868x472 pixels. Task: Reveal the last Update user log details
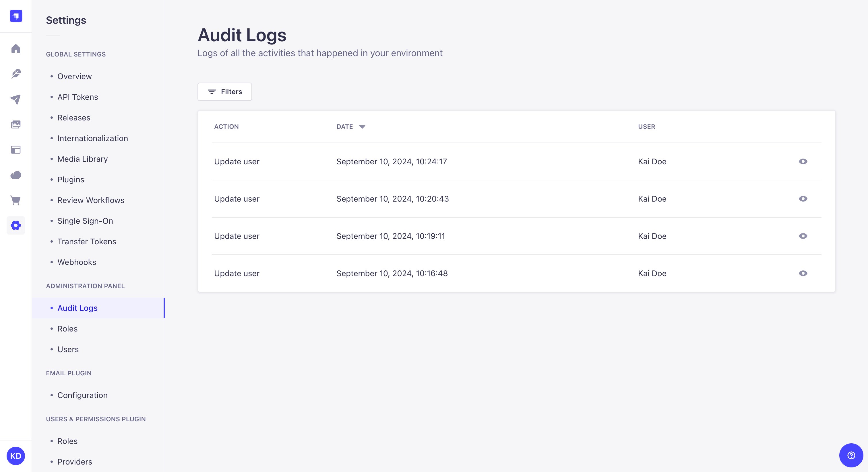803,273
